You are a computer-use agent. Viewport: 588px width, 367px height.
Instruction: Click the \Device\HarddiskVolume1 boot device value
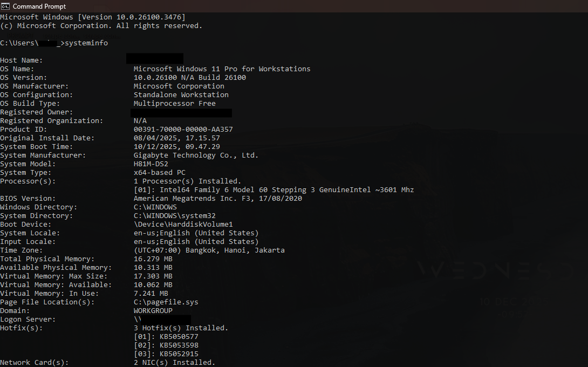pos(183,225)
